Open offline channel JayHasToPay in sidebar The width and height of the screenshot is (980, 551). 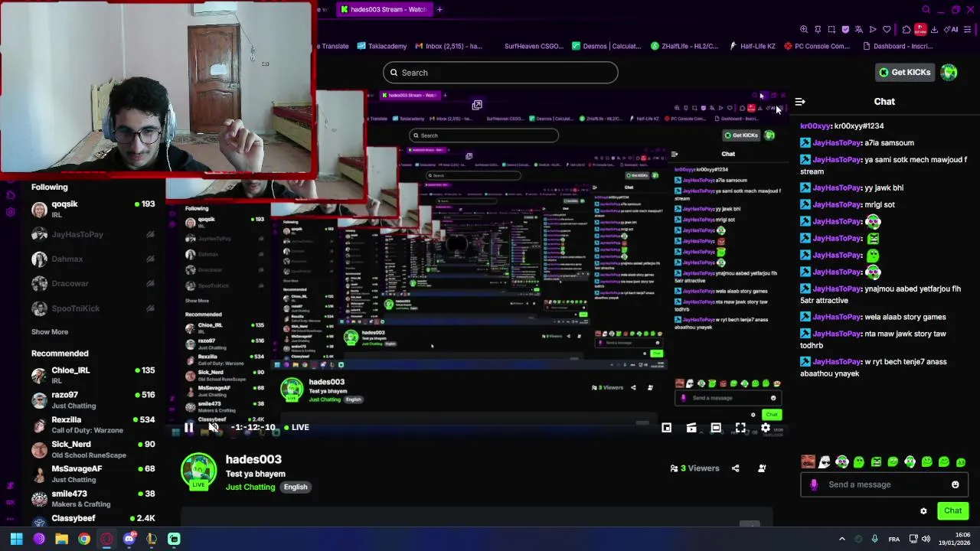click(x=93, y=234)
